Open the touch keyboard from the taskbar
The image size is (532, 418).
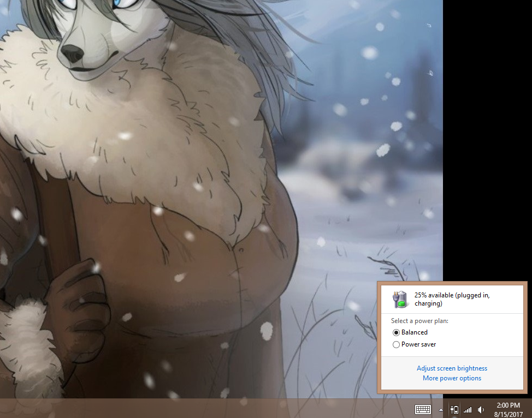coord(423,409)
